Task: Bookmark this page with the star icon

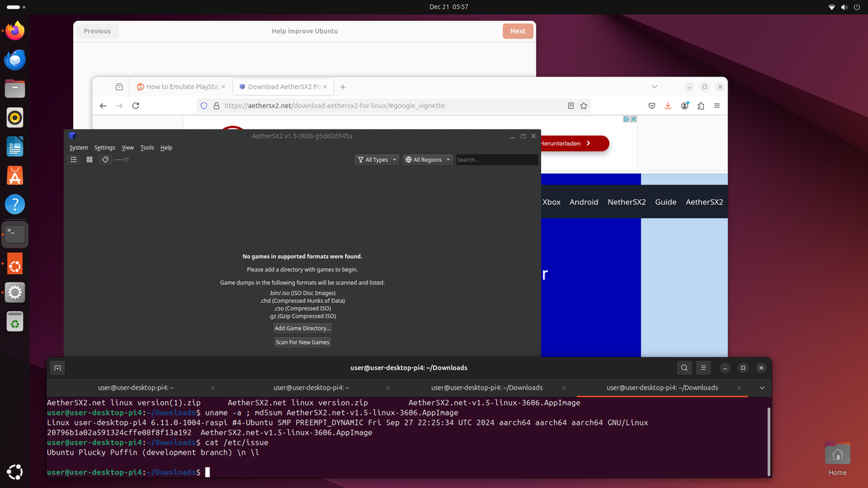Action: pyautogui.click(x=583, y=106)
